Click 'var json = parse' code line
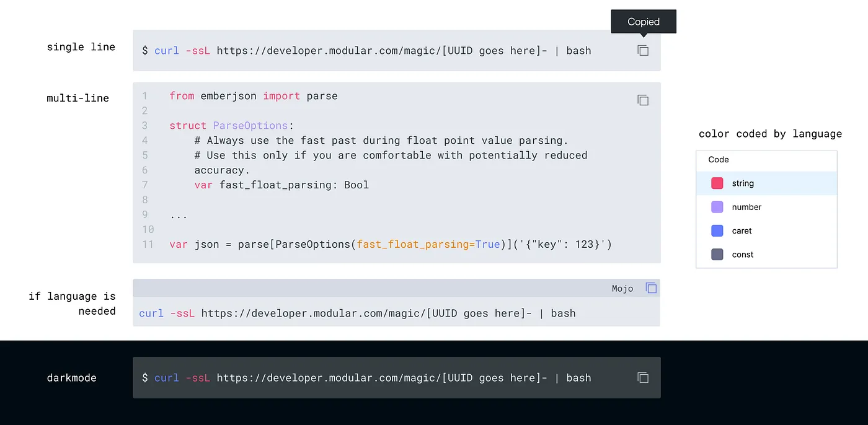868x425 pixels. pyautogui.click(x=391, y=244)
